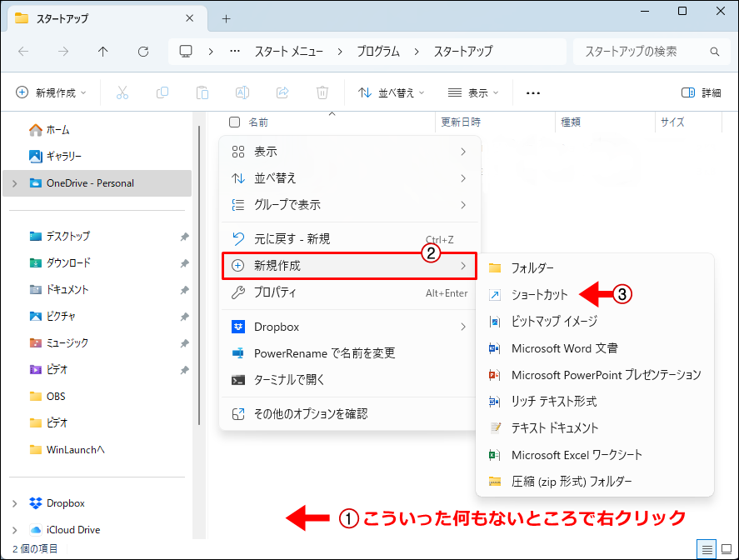Click the 新規作成 button in toolbar
The image size is (739, 560).
[x=51, y=92]
